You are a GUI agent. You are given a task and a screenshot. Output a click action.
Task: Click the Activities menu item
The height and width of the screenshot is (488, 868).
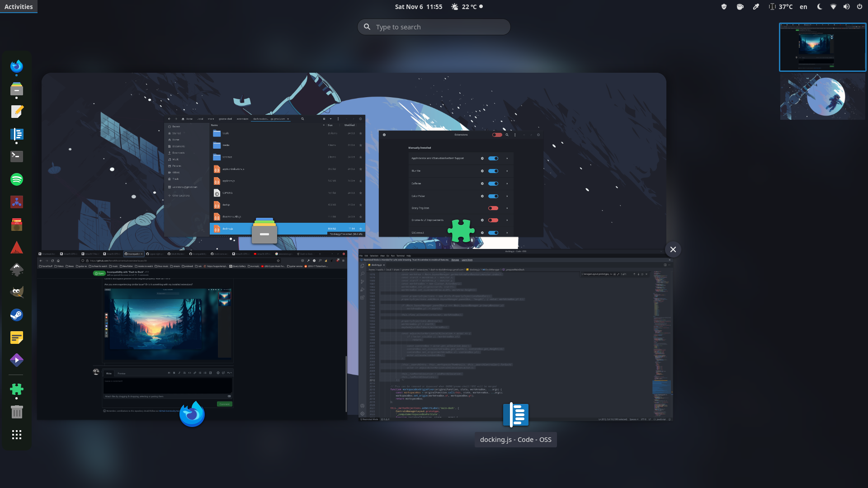tap(19, 7)
